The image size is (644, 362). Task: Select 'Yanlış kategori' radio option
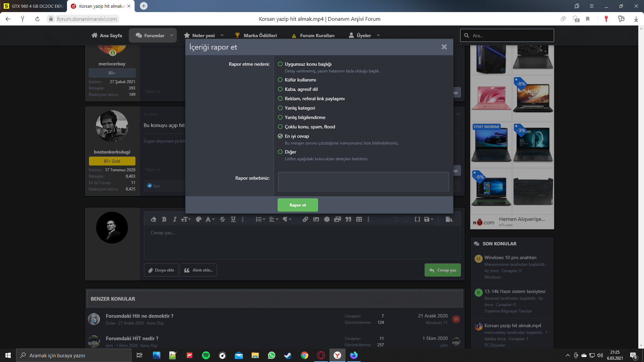(280, 108)
